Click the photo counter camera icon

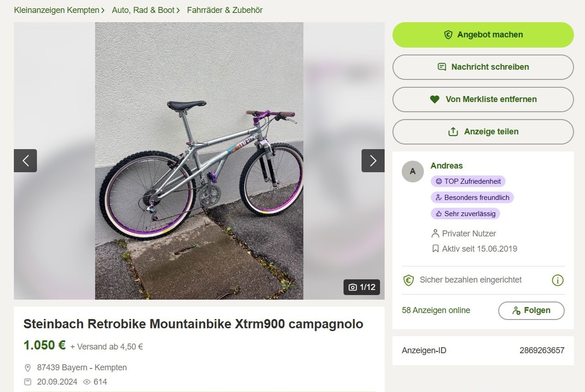[353, 287]
